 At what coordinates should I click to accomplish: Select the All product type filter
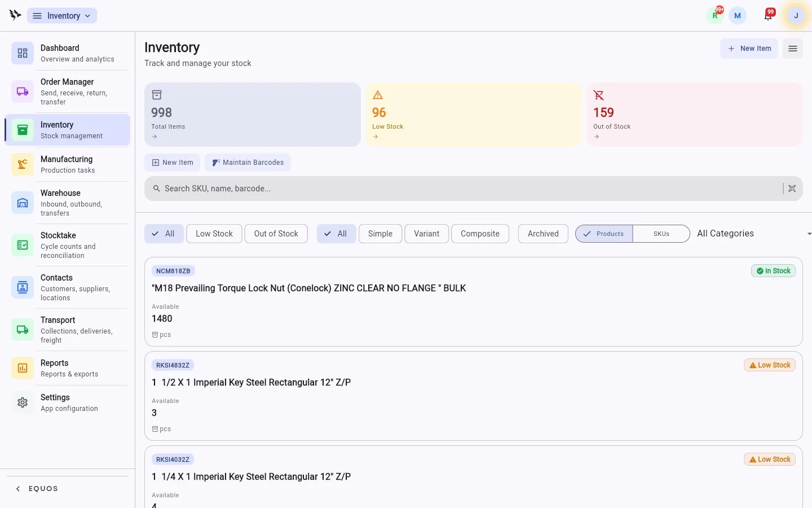click(x=337, y=234)
